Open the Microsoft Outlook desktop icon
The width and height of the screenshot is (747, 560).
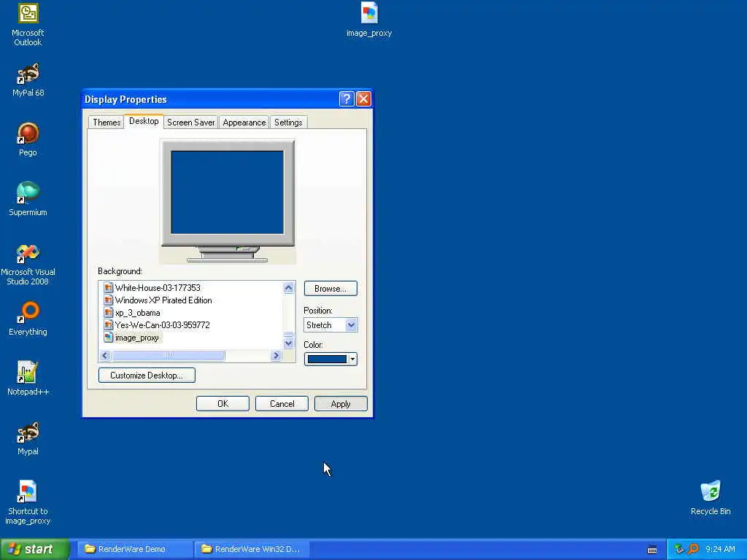click(x=28, y=24)
